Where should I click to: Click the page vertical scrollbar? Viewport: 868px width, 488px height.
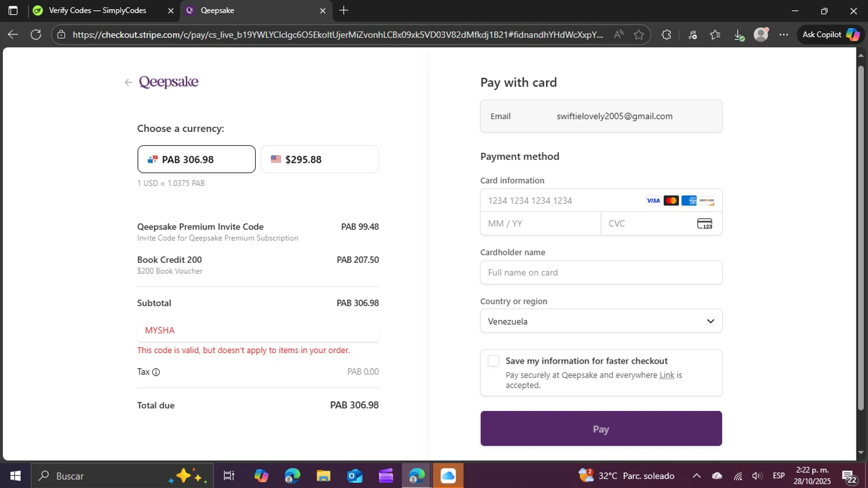pyautogui.click(x=860, y=237)
